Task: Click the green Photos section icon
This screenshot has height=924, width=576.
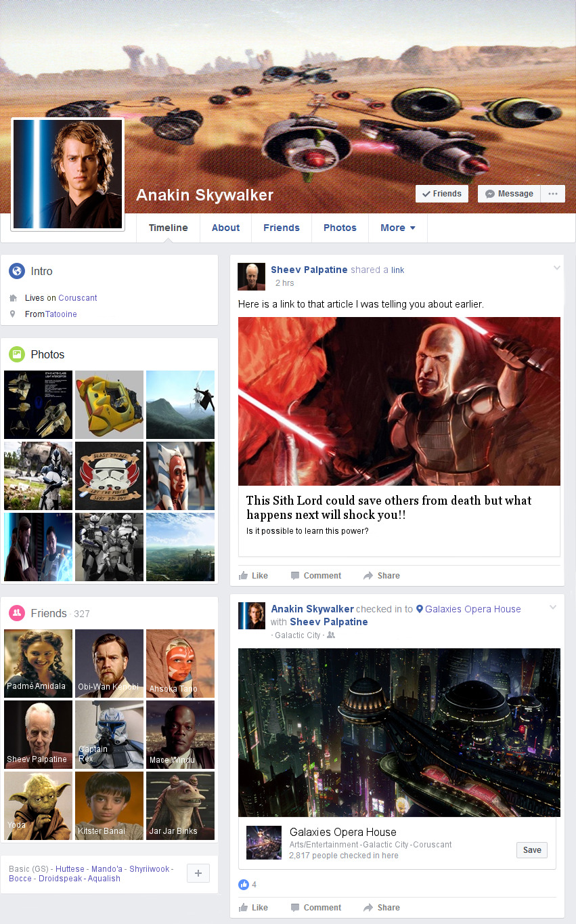Action: [17, 354]
